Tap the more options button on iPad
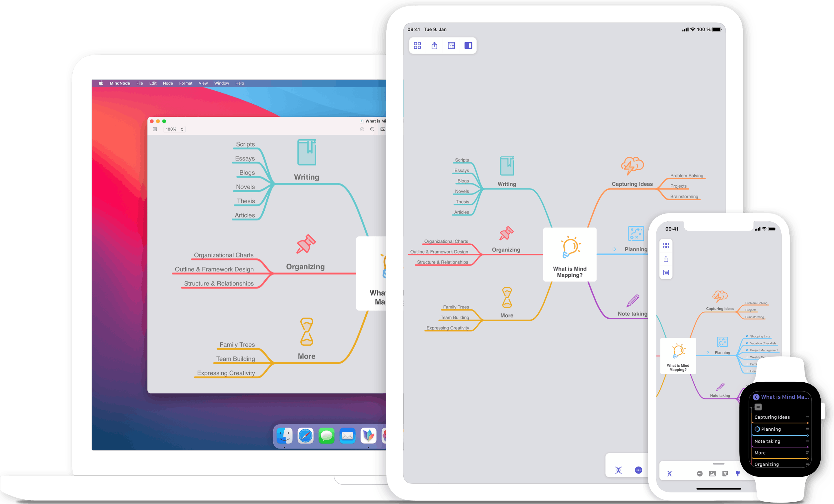The height and width of the screenshot is (504, 834). [638, 470]
